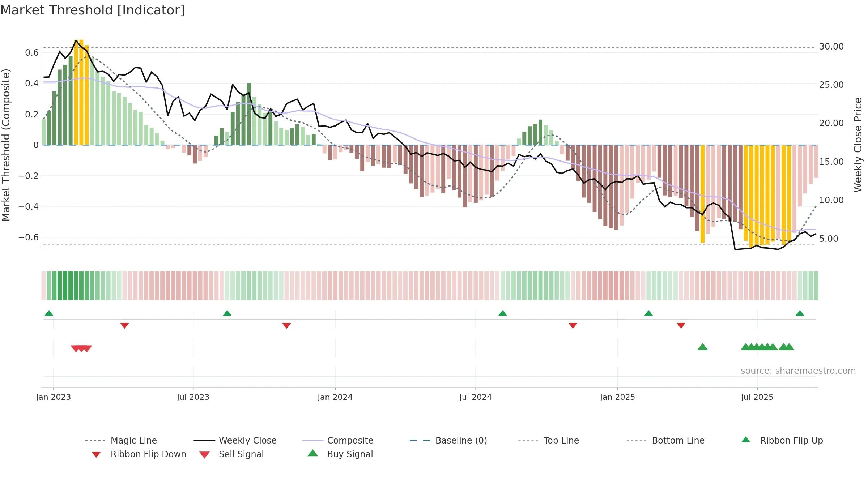Hide the Top Line series in legend

[x=549, y=440]
